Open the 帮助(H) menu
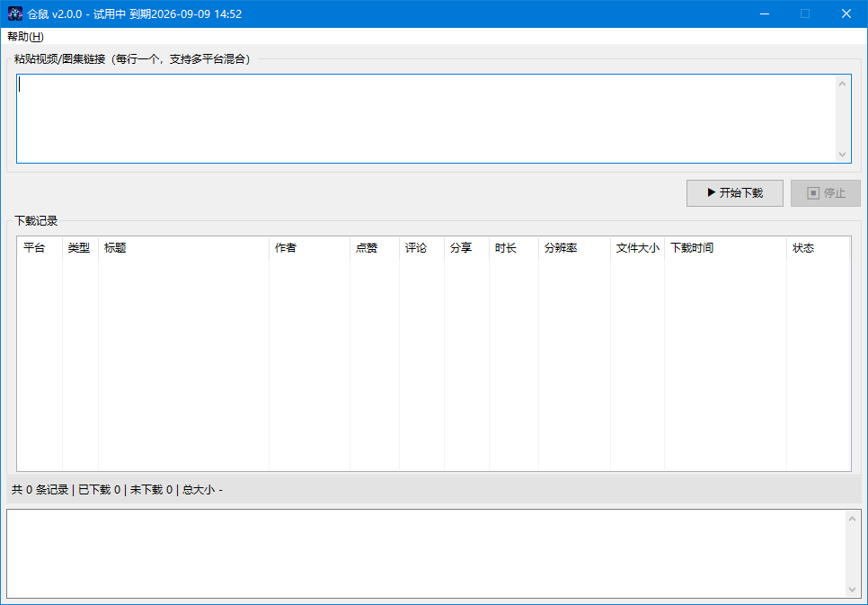 [25, 37]
